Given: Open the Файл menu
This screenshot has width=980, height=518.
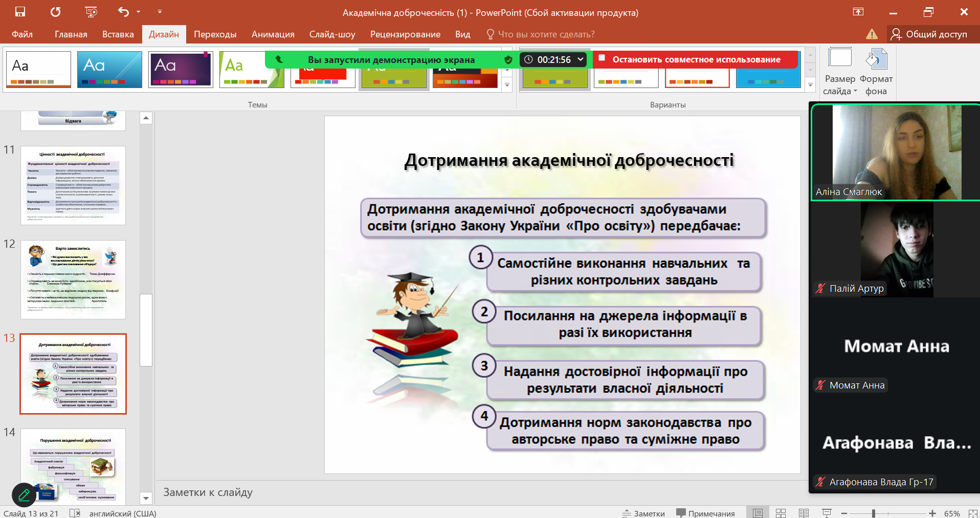Looking at the screenshot, I should (22, 34).
